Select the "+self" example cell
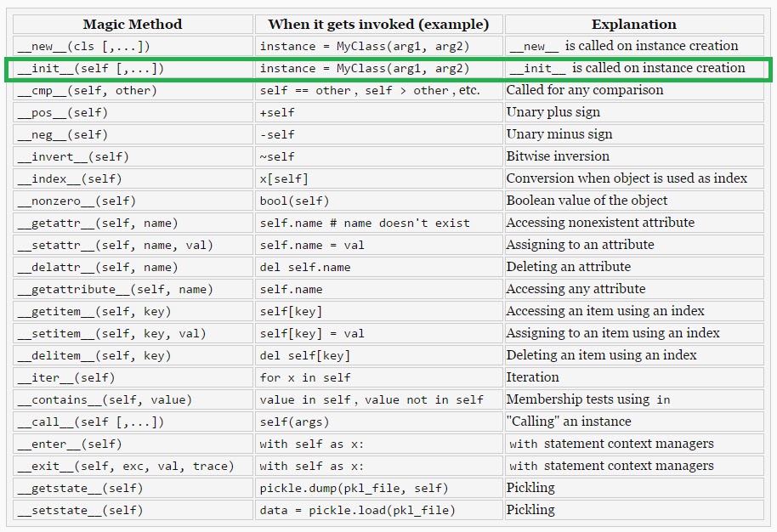This screenshot has width=777, height=532. pos(277,112)
